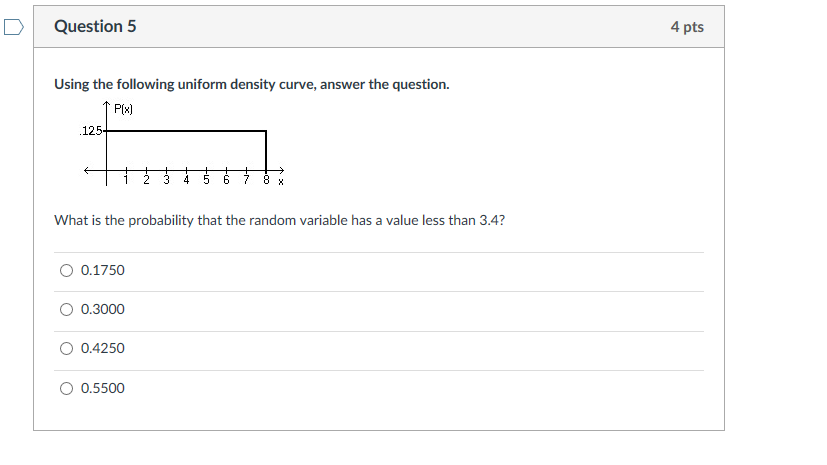Click the Question 5 heading
The image size is (827, 465).
tap(95, 26)
